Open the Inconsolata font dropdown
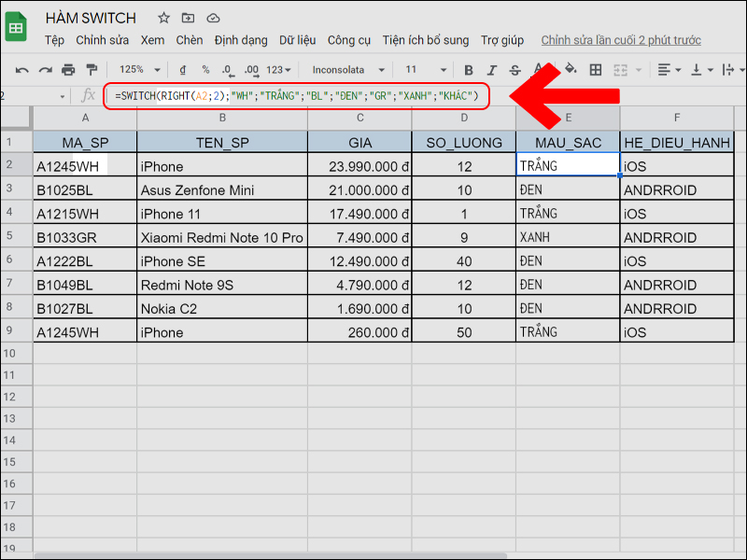 coord(345,70)
